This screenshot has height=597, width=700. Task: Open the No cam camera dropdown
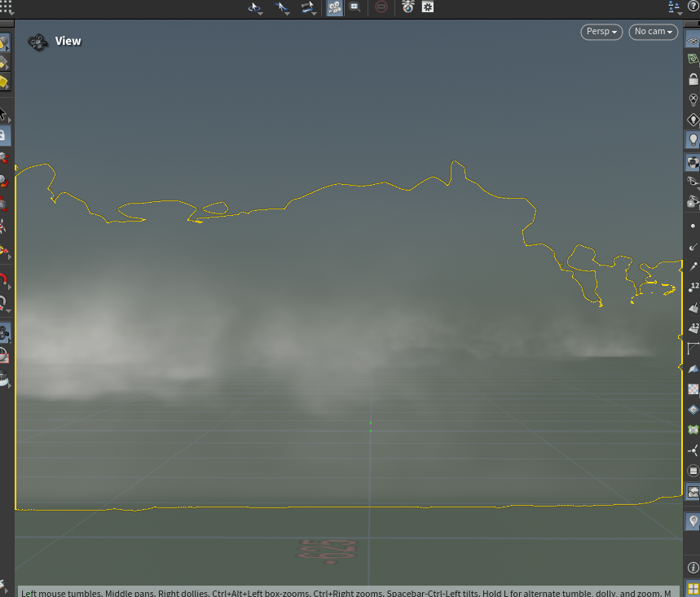click(x=654, y=32)
